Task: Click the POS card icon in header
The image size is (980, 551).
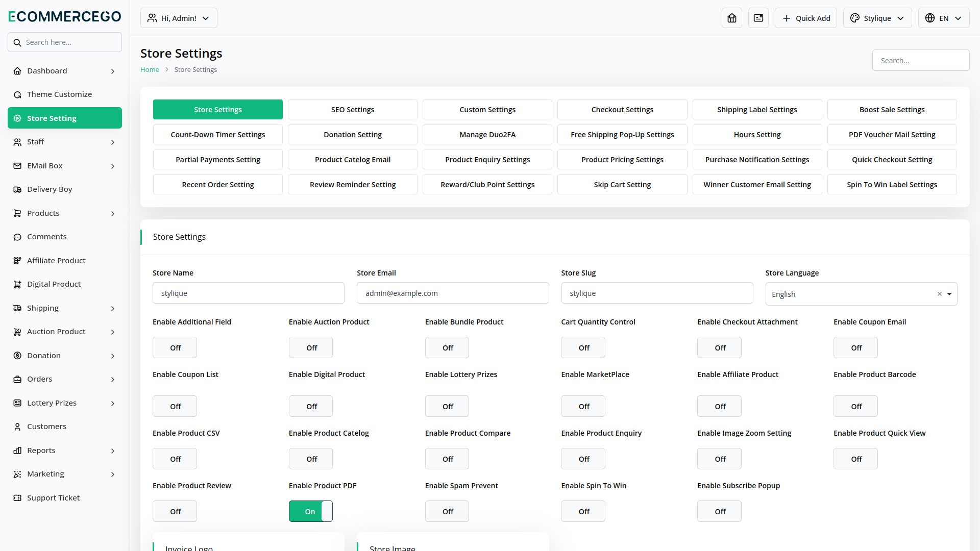Action: [x=758, y=18]
